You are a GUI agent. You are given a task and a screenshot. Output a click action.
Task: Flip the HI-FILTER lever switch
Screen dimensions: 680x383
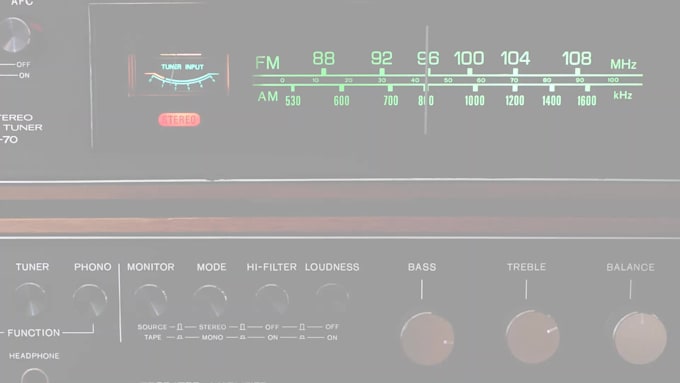click(x=272, y=300)
